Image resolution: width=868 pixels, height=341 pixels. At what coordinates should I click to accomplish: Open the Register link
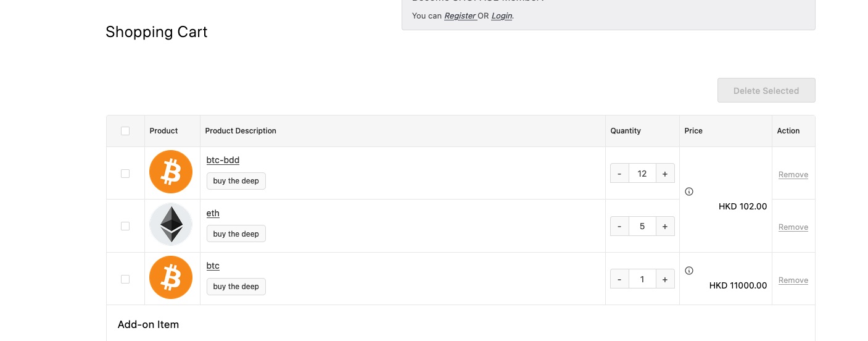click(x=460, y=15)
